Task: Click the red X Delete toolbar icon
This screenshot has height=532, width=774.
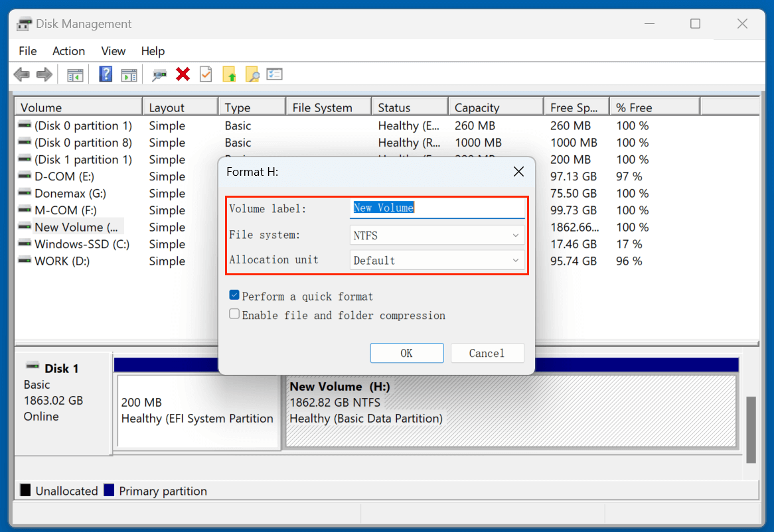Action: (183, 74)
